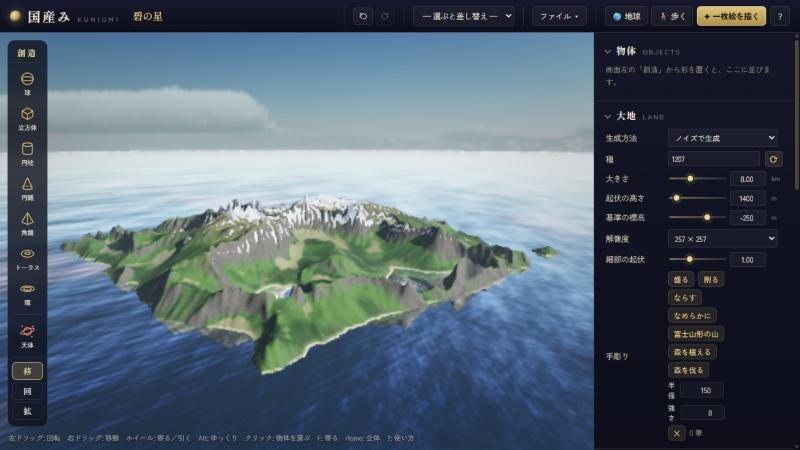Activate the rotate (回) transform mode

(27, 391)
